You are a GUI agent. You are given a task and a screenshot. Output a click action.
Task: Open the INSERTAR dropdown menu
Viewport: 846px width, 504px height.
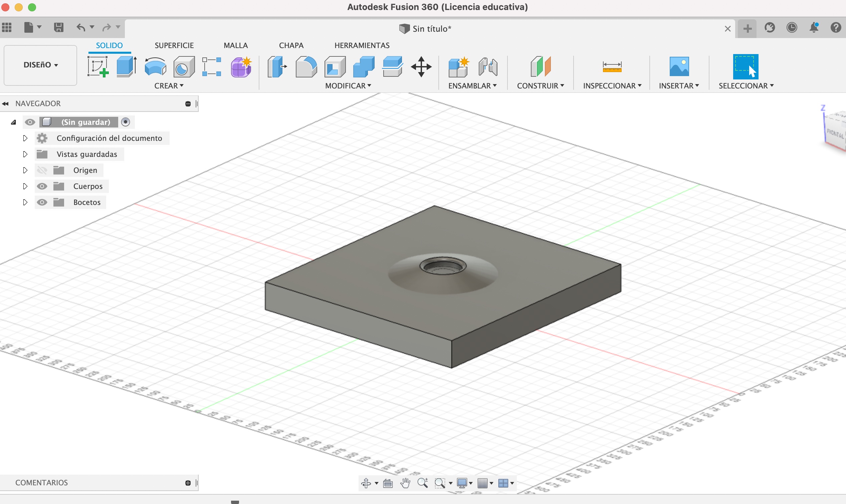click(x=679, y=86)
